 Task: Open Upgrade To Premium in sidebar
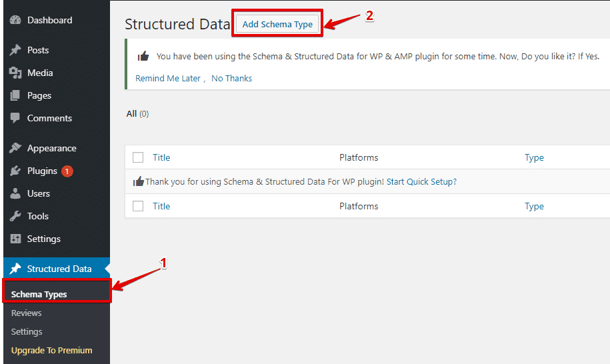point(52,351)
